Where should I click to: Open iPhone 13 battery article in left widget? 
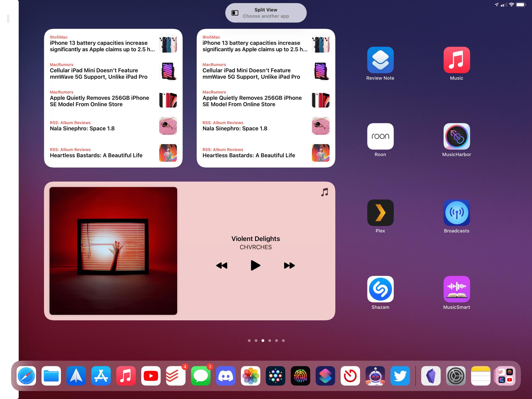click(113, 44)
